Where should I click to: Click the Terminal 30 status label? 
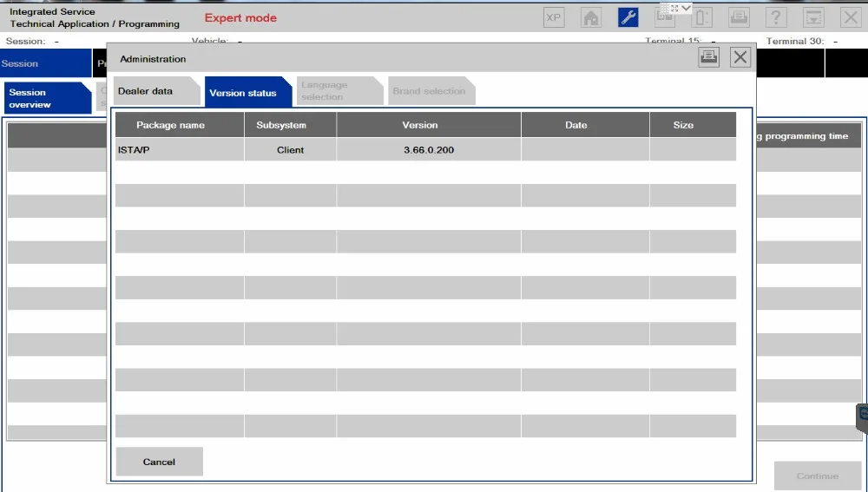(x=795, y=41)
